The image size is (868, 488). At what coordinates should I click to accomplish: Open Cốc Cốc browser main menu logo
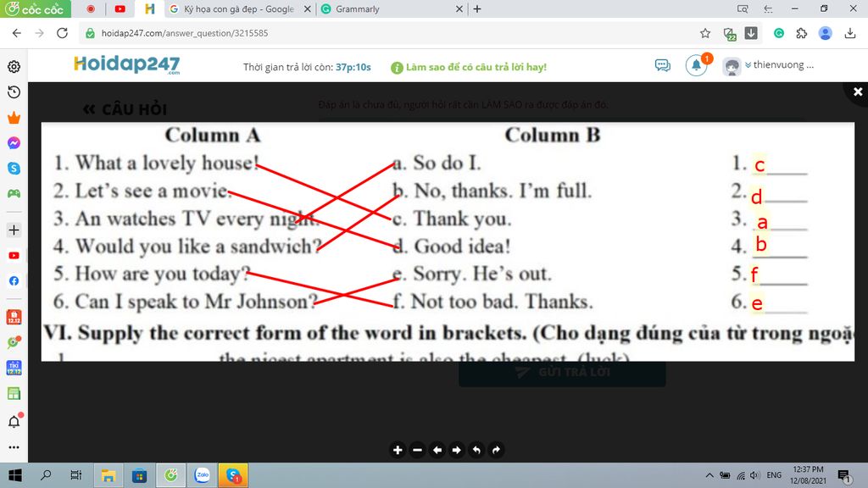tap(35, 8)
